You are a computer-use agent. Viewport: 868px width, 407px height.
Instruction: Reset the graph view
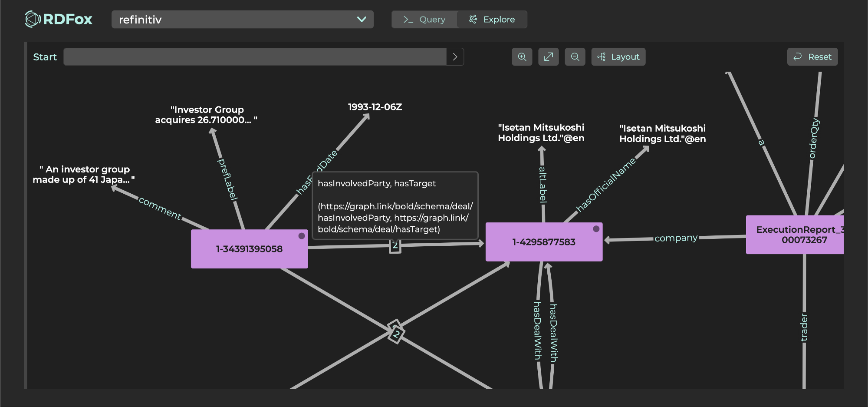[812, 57]
